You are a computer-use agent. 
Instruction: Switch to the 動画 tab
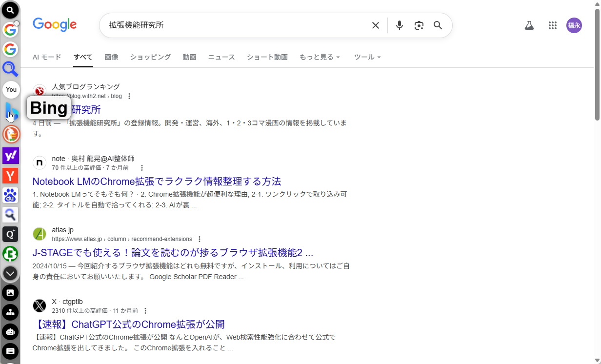click(189, 57)
